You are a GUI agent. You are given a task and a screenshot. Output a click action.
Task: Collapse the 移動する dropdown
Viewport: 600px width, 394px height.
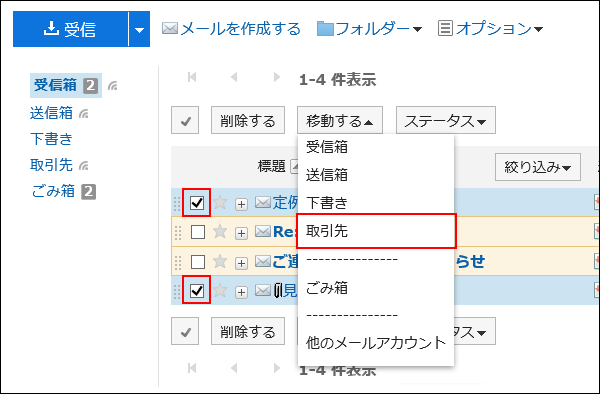point(340,120)
